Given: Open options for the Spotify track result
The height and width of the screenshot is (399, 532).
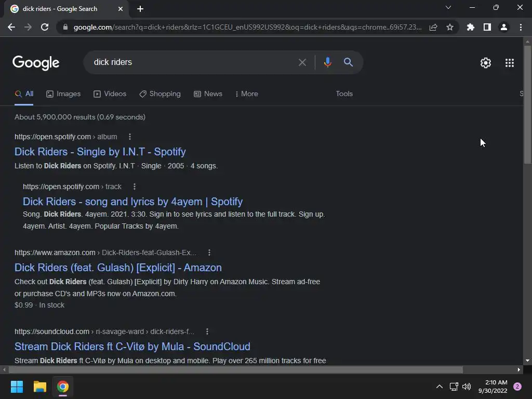Looking at the screenshot, I should coord(135,187).
